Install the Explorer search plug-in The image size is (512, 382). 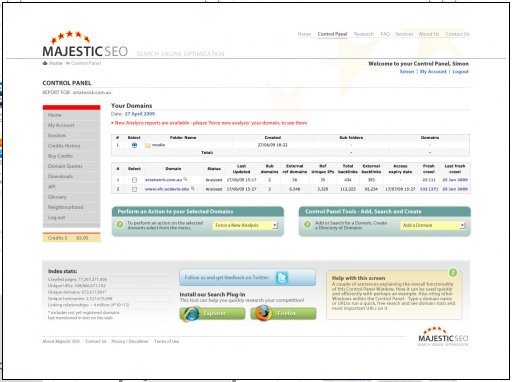coord(212,314)
